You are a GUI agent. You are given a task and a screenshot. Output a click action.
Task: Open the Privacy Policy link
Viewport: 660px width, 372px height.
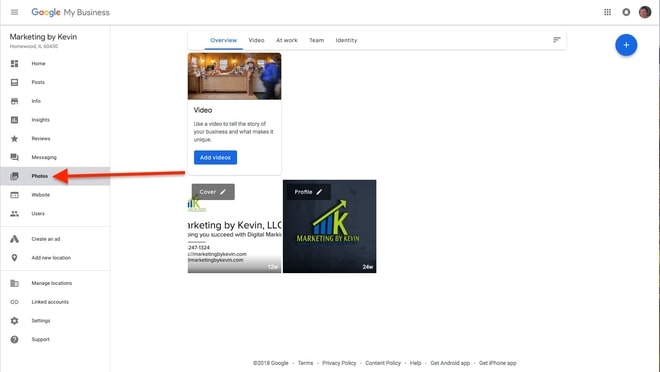339,363
